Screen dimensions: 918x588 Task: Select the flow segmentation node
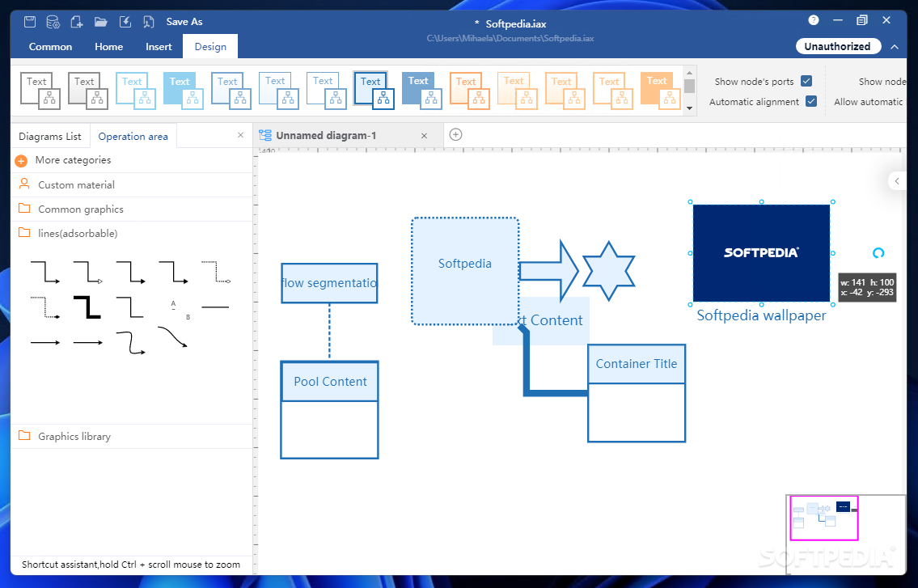coord(329,283)
